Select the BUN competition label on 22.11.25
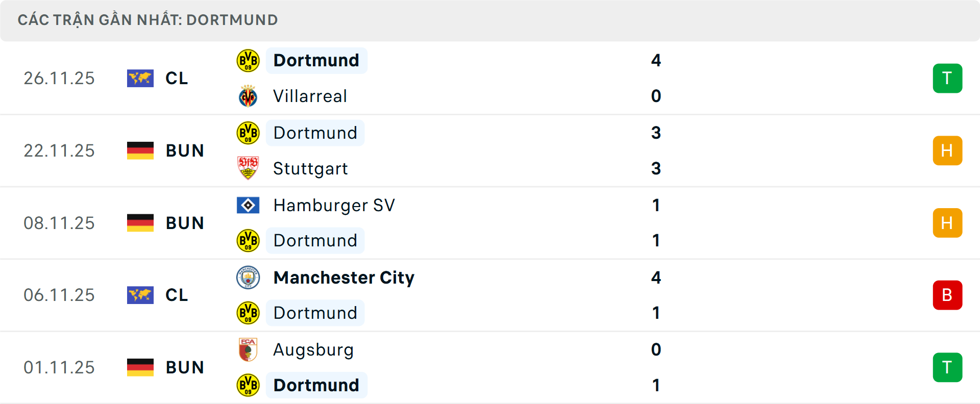 click(x=185, y=150)
